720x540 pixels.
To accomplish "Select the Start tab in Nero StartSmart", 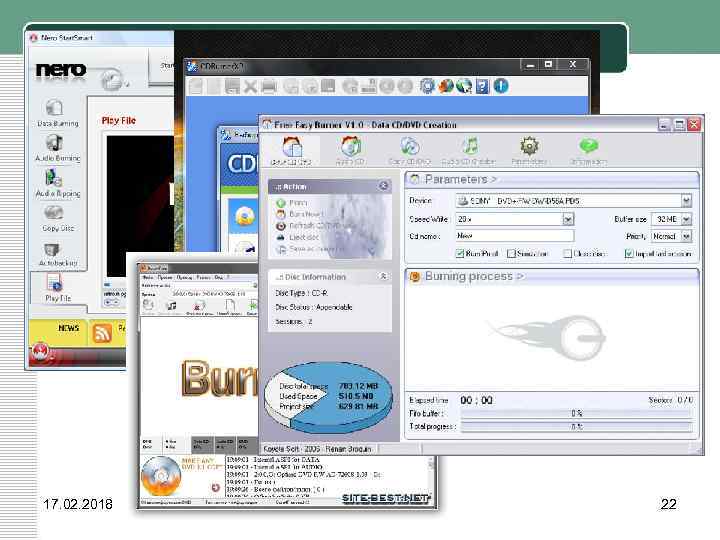I will point(164,66).
